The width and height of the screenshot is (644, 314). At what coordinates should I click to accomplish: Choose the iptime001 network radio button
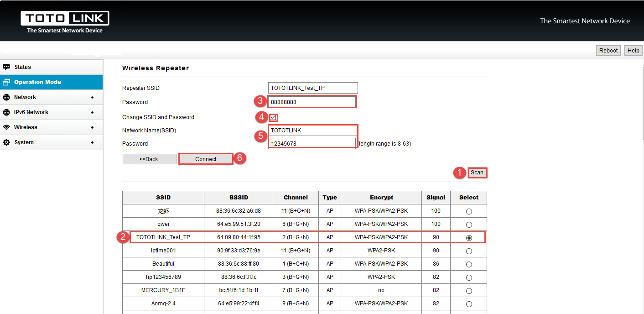(469, 251)
